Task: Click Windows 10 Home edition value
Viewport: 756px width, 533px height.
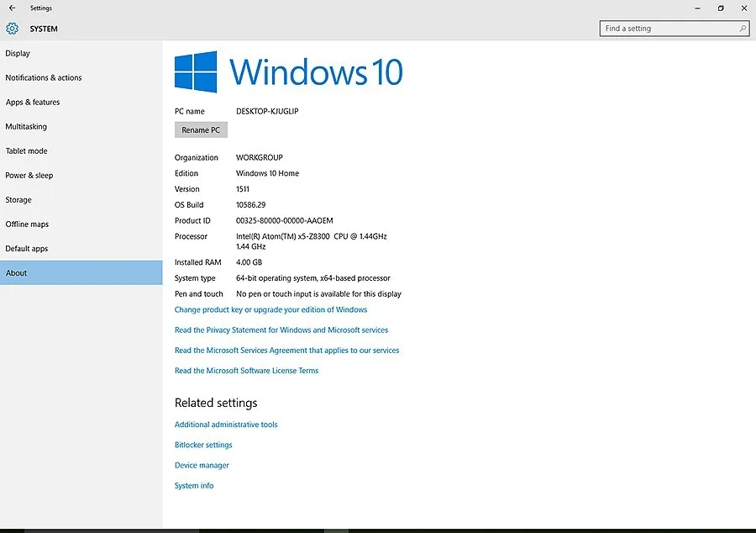Action: 267,173
